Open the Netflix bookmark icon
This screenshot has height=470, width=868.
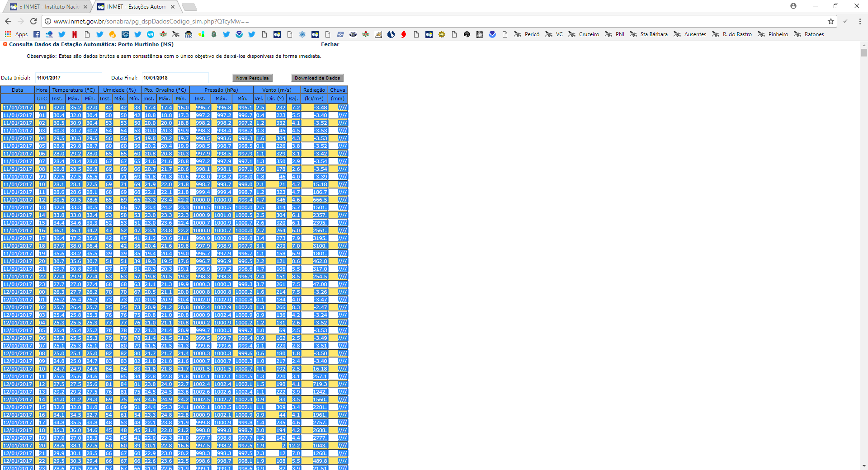pos(75,34)
